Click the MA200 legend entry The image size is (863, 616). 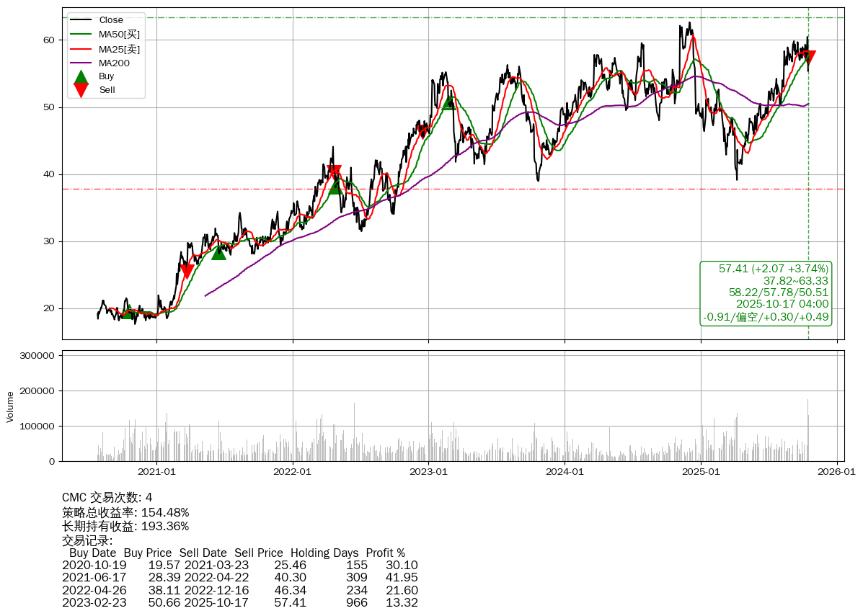pos(114,63)
